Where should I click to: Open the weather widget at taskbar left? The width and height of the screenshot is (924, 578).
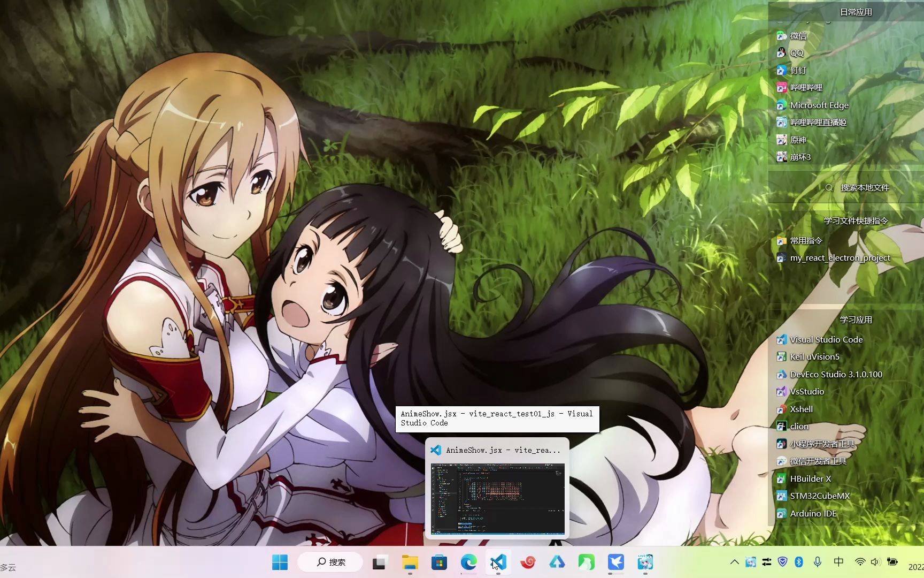tap(9, 567)
